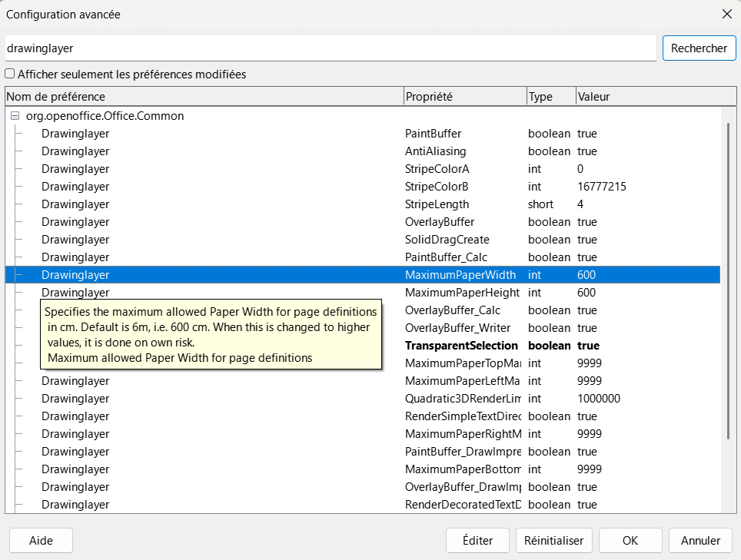The image size is (741, 560).
Task: Select the MaximumPaperHeight row
Action: point(363,292)
